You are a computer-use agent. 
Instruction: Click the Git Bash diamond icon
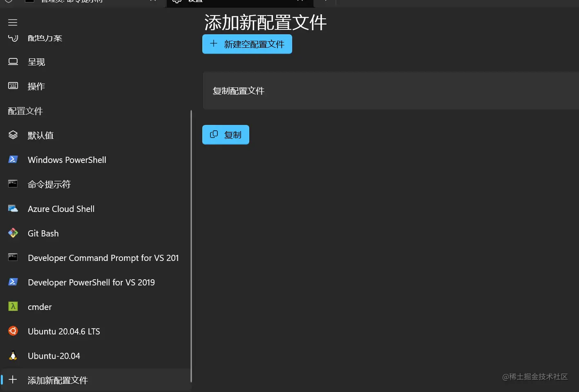[13, 233]
